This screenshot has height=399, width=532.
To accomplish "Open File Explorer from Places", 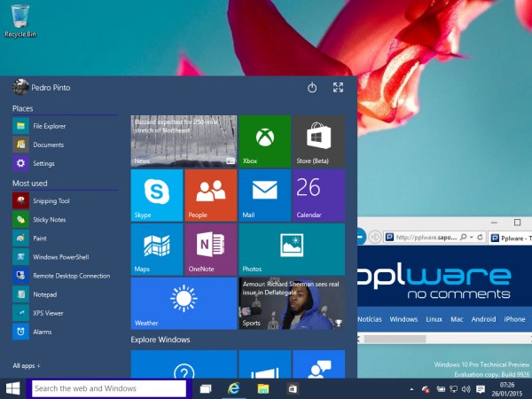I will 65,126.
